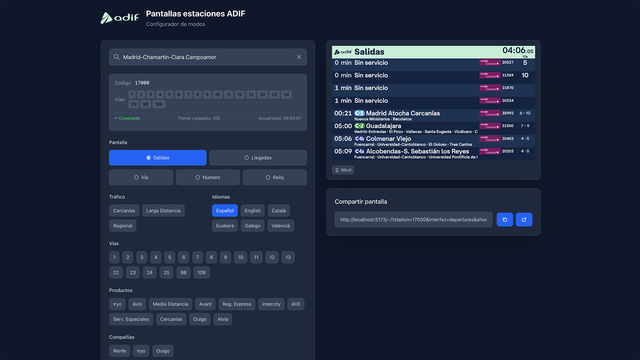The image size is (640, 360).
Task: Click the Guadalajara C-2 departure row
Action: point(433,128)
